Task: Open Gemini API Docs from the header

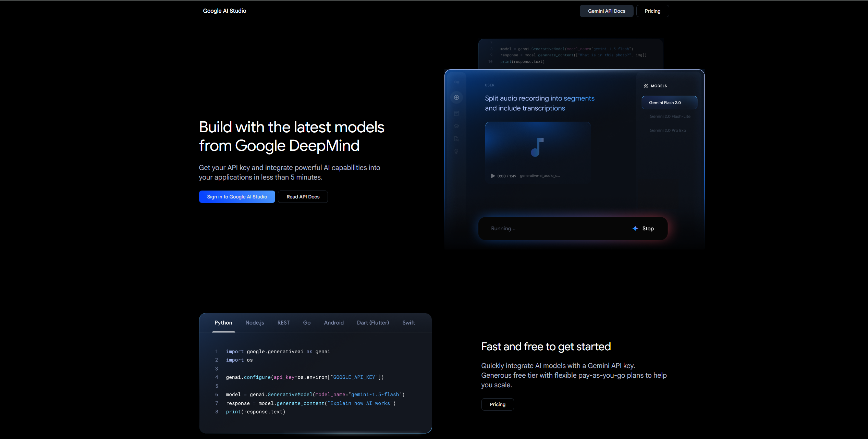Action: coord(607,11)
